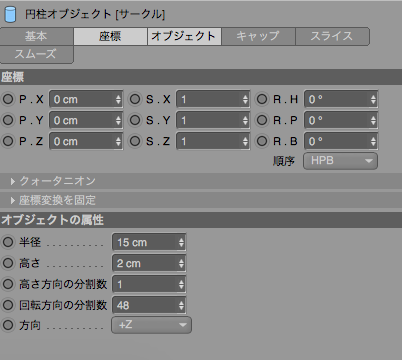This screenshot has height=360, width=402.
Task: Click the R.H stepper arrows
Action: [373, 99]
